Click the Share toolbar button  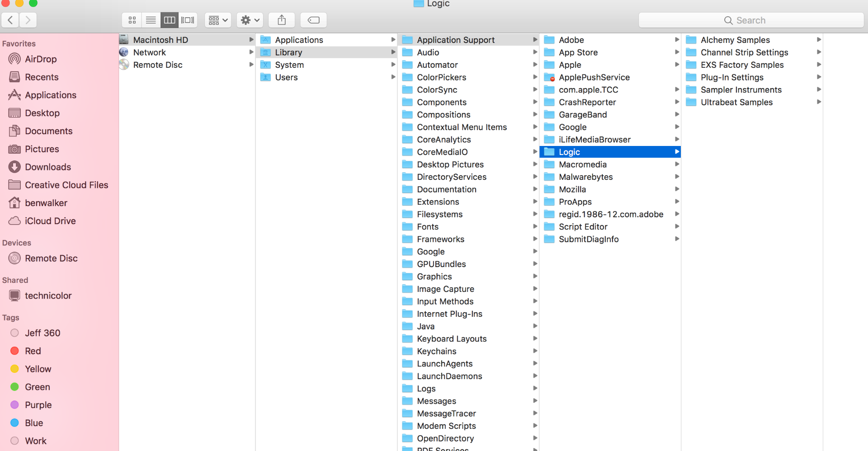click(282, 20)
